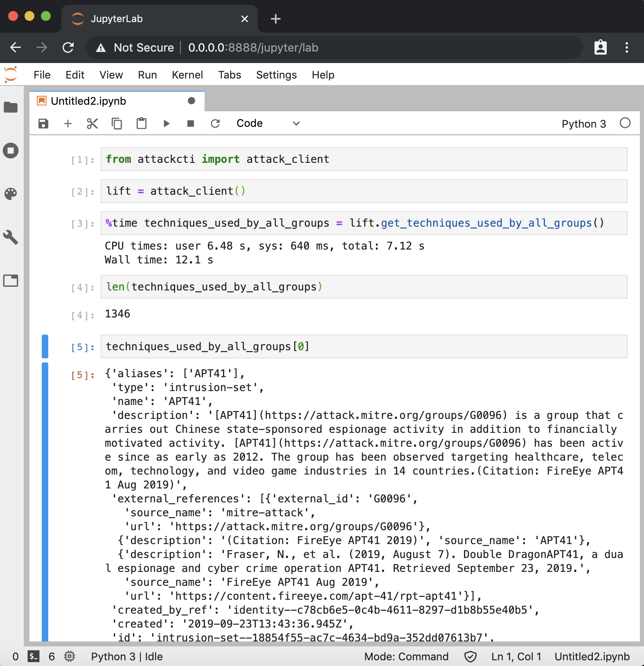The image size is (644, 666).
Task: Click the 1346 output value
Action: tap(117, 314)
